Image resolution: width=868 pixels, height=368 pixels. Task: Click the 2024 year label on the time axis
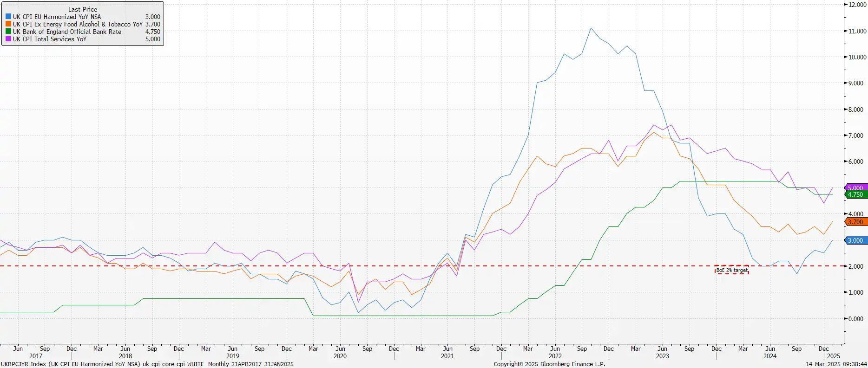[770, 356]
